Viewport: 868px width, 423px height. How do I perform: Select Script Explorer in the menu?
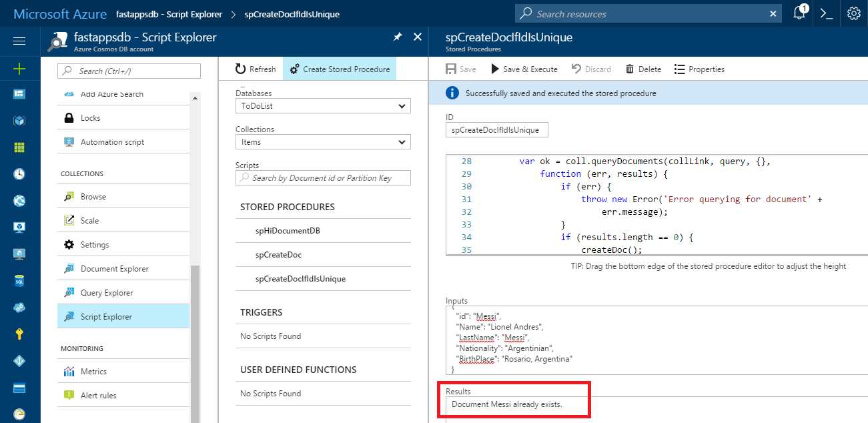(123, 317)
